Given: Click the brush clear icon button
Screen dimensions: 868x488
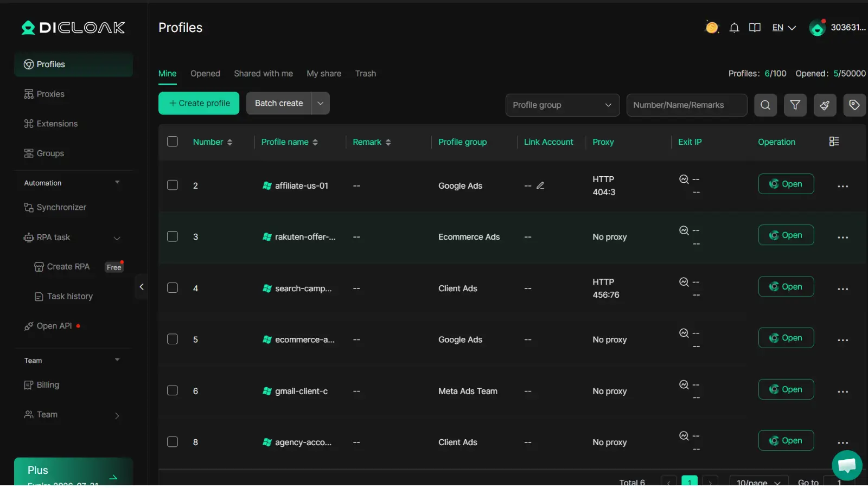Looking at the screenshot, I should pyautogui.click(x=825, y=105).
